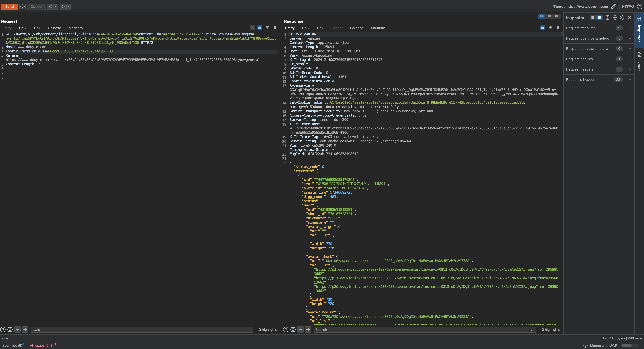Go to previous request in history
The width and height of the screenshot is (644, 349).
coord(51,7)
